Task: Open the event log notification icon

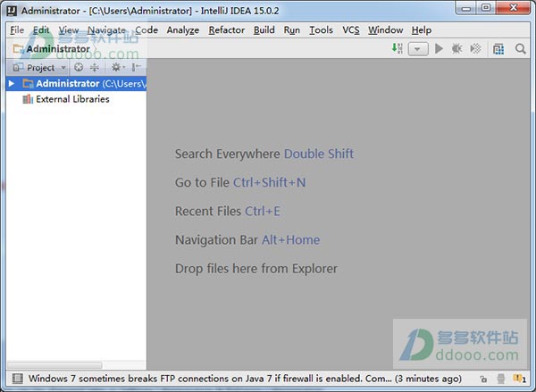Action: (x=519, y=379)
